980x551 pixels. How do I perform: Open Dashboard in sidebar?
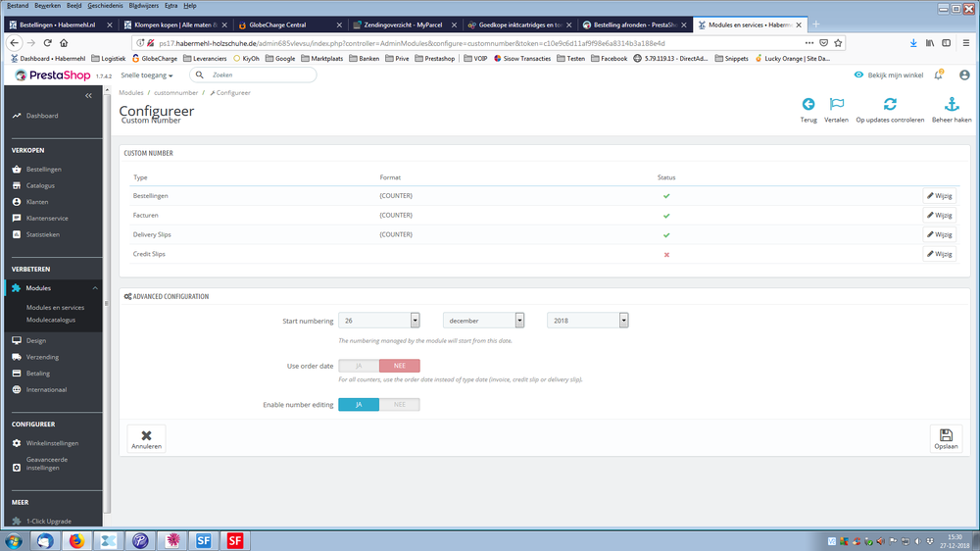tap(42, 116)
